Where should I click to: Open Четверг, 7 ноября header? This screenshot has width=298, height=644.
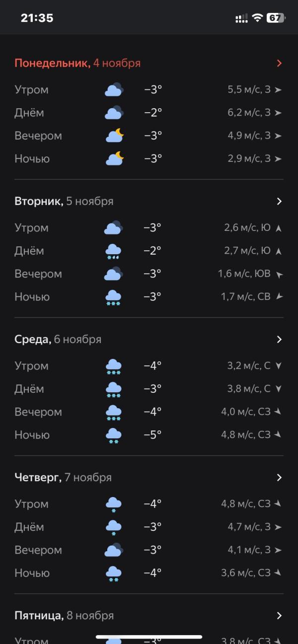tap(63, 477)
